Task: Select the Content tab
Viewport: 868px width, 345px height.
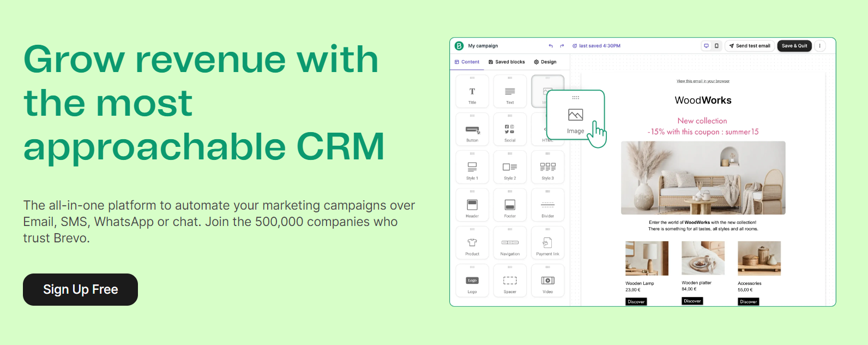Action: (467, 62)
